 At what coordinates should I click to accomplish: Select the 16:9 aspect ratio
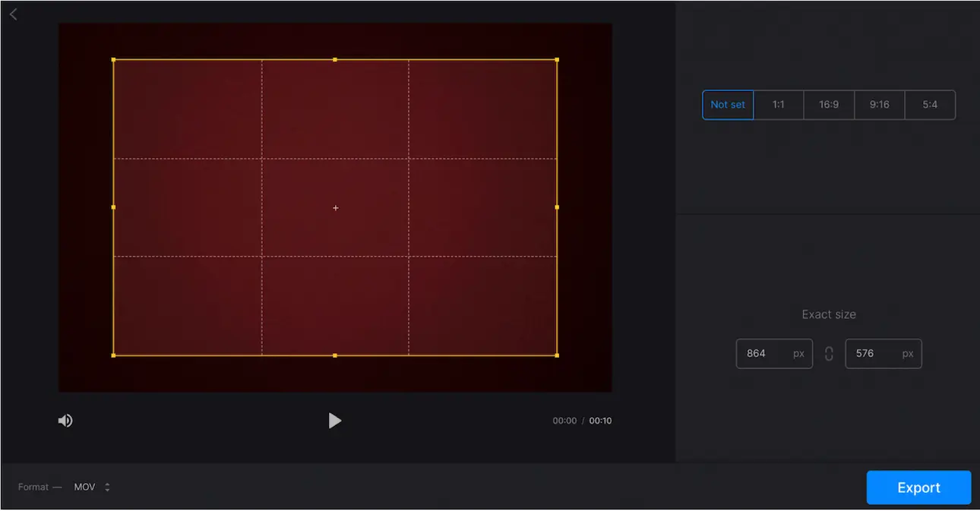tap(829, 105)
